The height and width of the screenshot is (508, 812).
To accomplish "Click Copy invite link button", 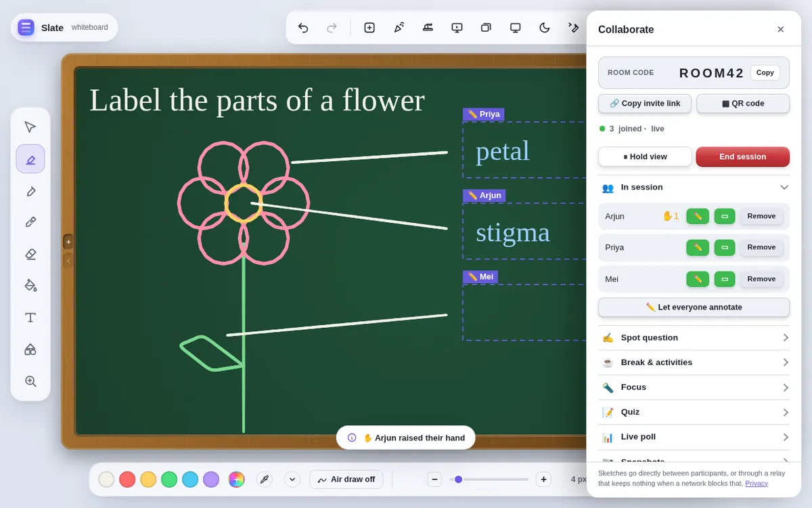I will click(645, 104).
